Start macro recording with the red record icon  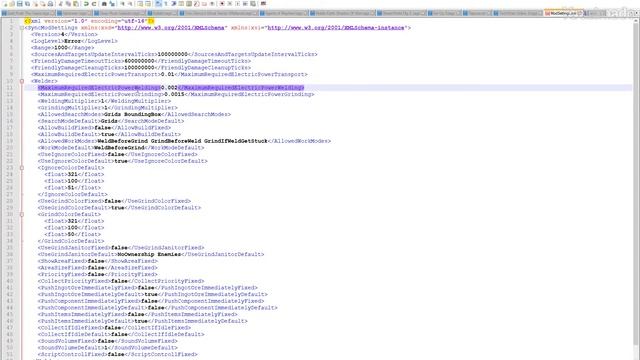pos(222,4)
